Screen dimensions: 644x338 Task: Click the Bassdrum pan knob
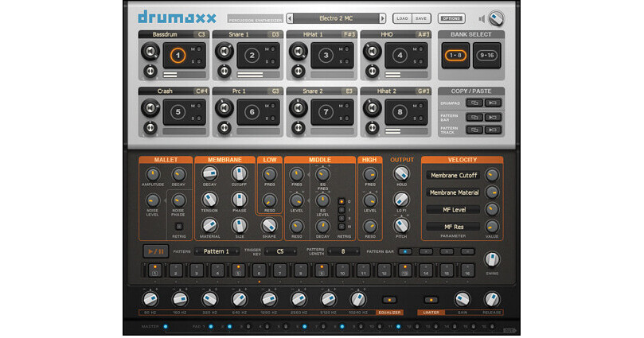point(150,71)
